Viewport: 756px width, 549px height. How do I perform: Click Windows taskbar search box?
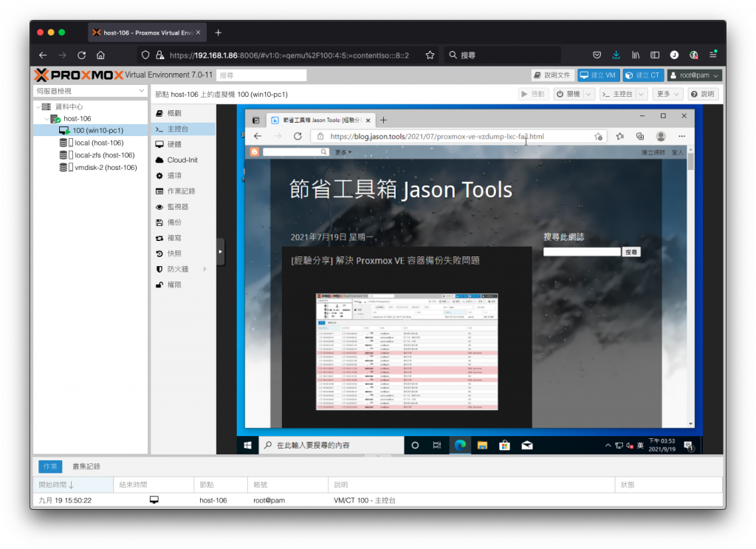(331, 446)
